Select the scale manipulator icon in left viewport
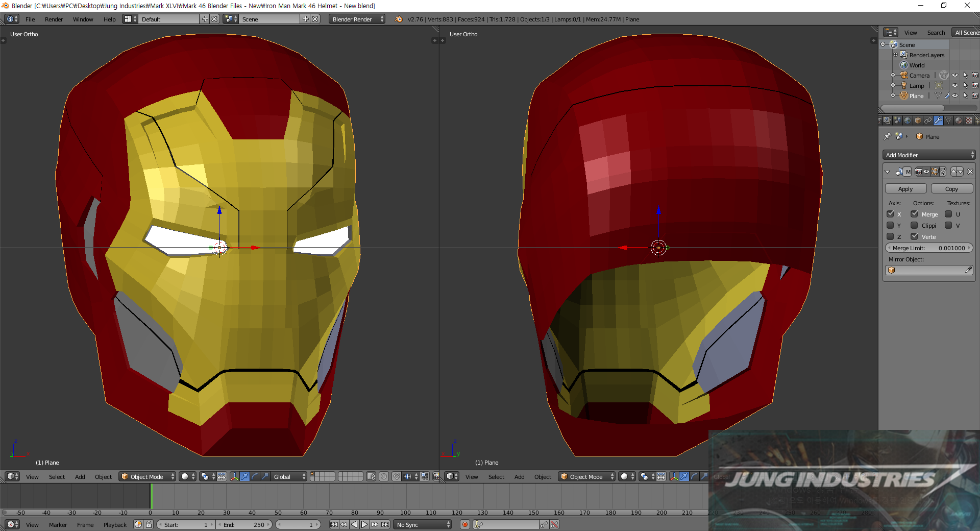Image resolution: width=980 pixels, height=531 pixels. click(265, 476)
